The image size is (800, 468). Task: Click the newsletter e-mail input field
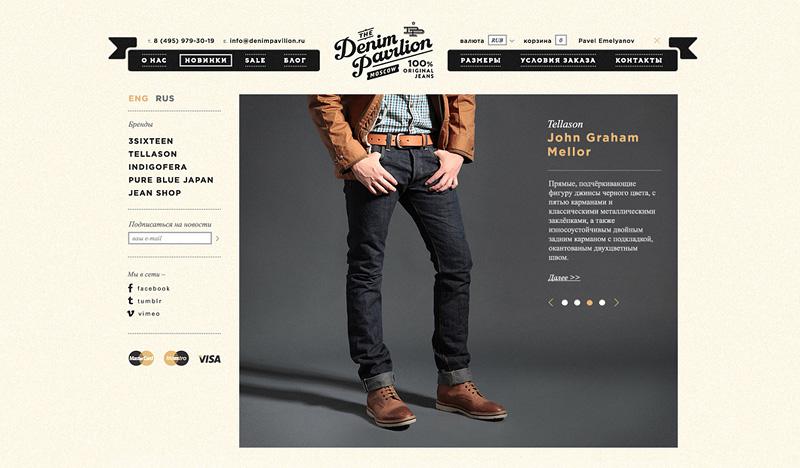click(x=170, y=238)
